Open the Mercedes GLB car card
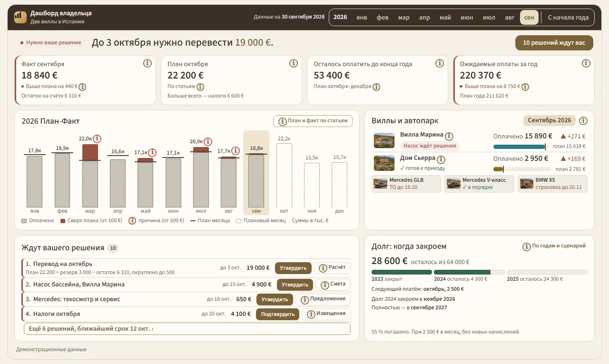This screenshot has height=364, width=609. [406, 184]
